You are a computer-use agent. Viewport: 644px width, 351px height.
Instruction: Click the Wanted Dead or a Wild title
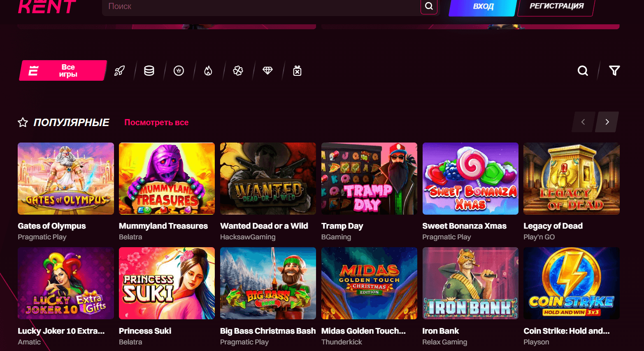[x=264, y=226]
